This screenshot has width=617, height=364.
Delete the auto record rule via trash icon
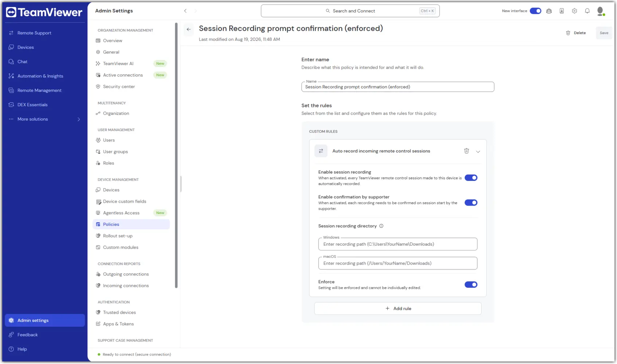(x=466, y=151)
